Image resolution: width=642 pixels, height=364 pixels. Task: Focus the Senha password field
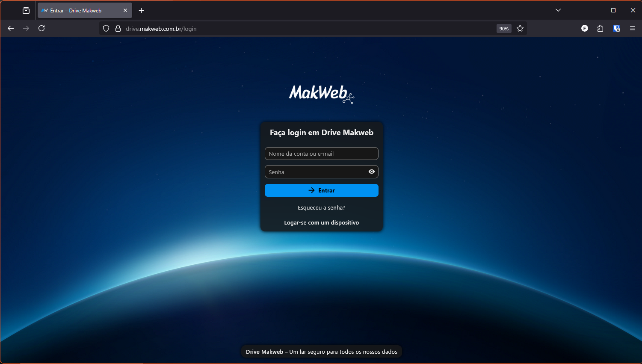(316, 172)
